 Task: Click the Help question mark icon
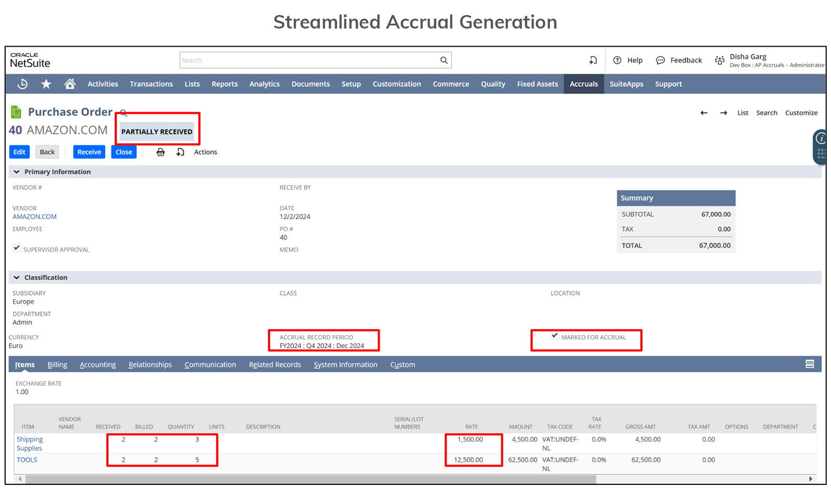point(617,60)
